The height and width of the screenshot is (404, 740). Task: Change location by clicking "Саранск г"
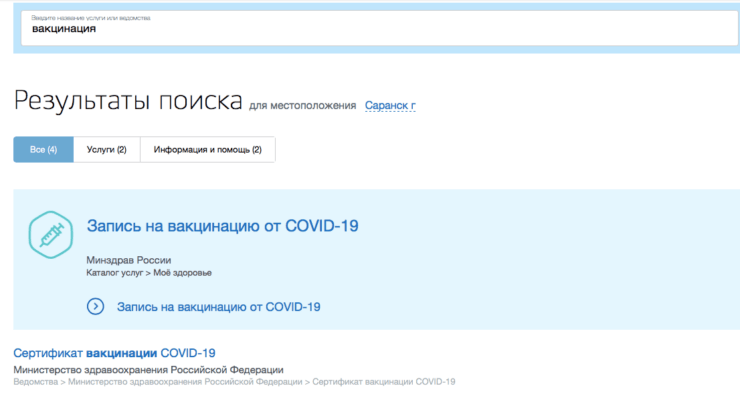(x=390, y=105)
